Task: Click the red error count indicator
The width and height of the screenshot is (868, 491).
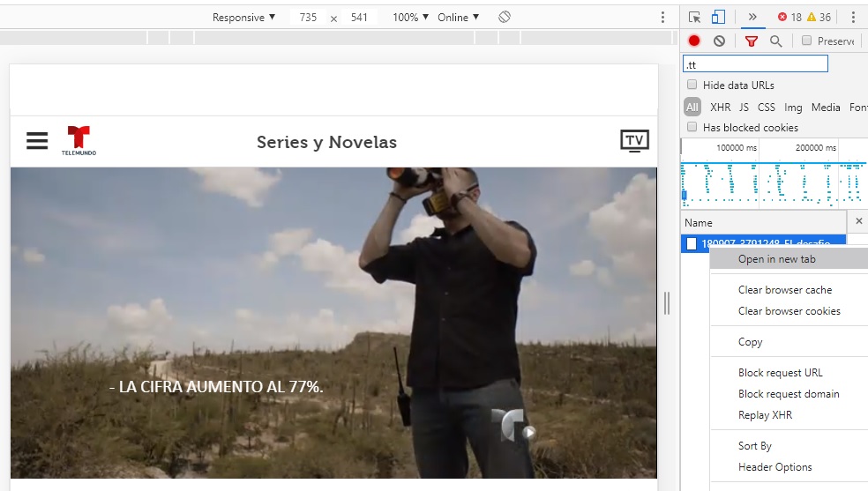Action: click(x=789, y=17)
